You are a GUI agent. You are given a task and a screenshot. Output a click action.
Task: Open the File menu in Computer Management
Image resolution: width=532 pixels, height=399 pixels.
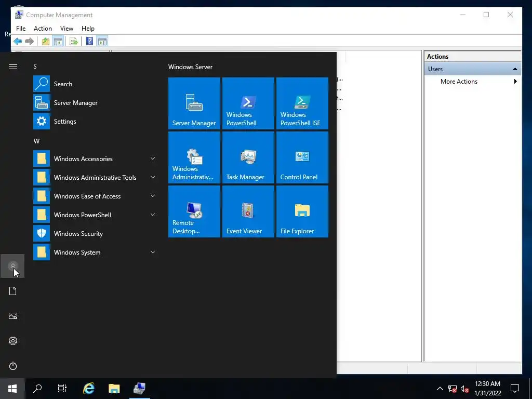[x=21, y=29]
